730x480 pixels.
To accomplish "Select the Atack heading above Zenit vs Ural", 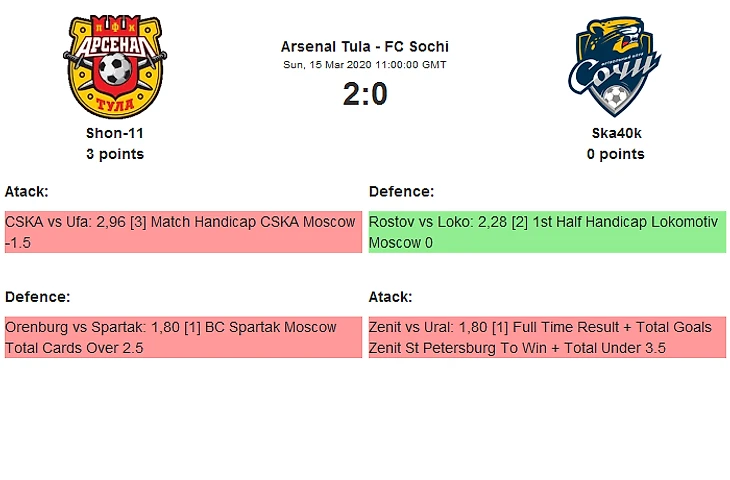I will 391,297.
